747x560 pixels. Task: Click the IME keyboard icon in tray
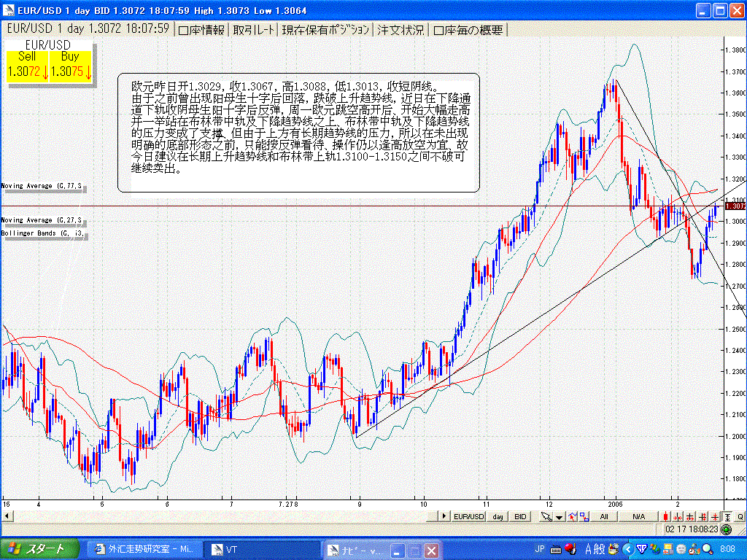(x=555, y=550)
